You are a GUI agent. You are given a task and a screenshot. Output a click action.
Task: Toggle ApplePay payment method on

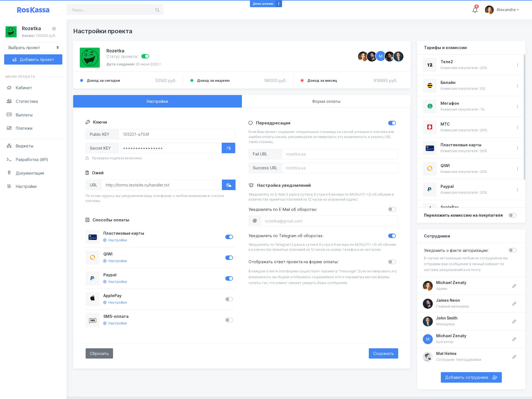229,298
